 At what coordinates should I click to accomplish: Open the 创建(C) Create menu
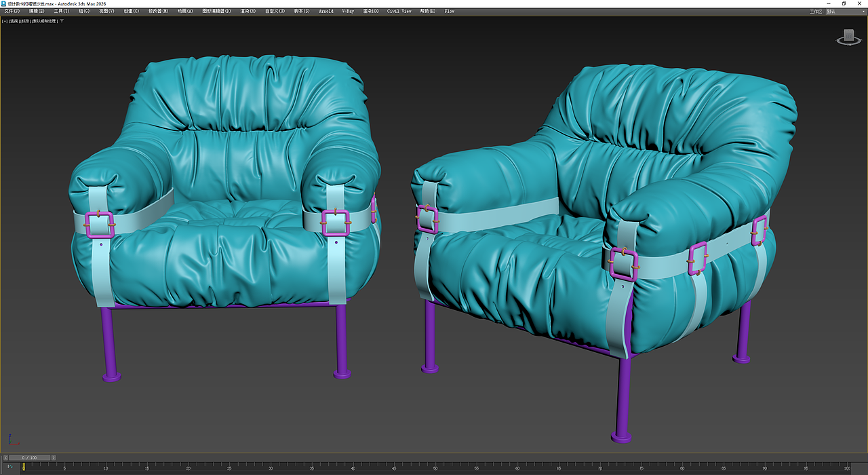(x=132, y=12)
